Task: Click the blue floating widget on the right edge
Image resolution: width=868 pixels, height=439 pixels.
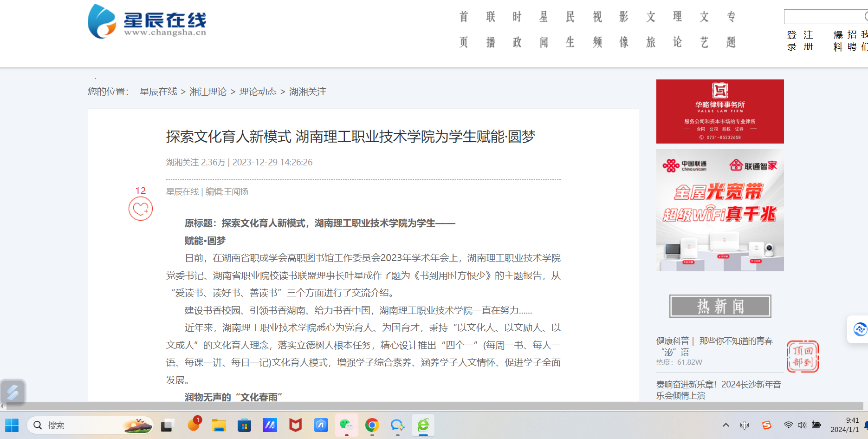Action: pos(859,329)
